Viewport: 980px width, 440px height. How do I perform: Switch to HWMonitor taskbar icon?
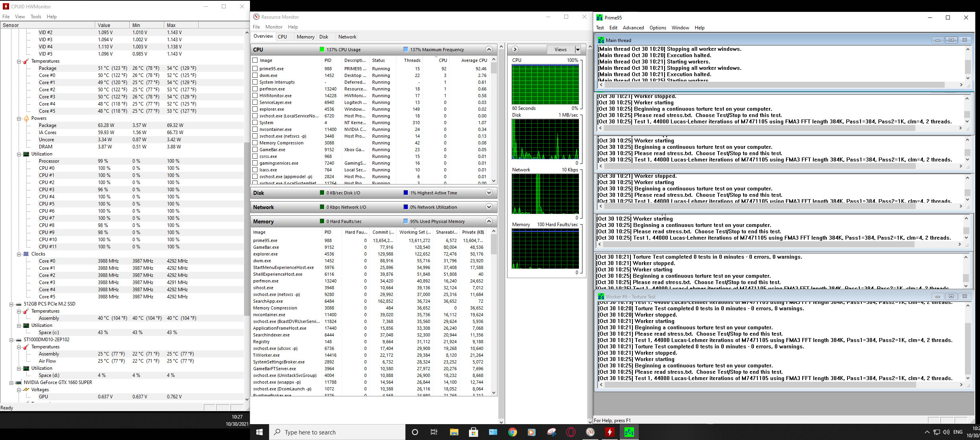pos(610,432)
